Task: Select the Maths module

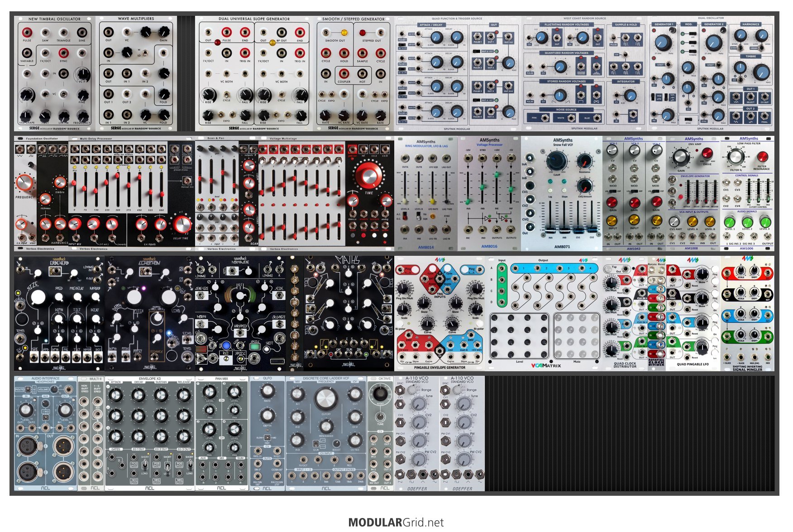Action: (x=349, y=313)
